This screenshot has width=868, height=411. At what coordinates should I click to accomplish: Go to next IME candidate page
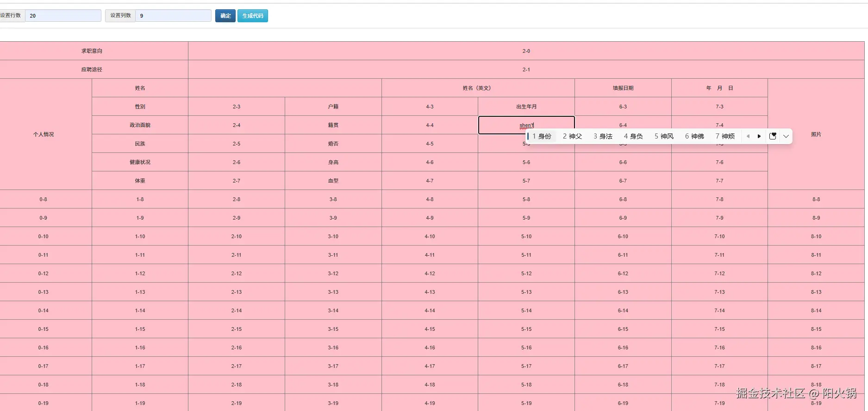(759, 136)
